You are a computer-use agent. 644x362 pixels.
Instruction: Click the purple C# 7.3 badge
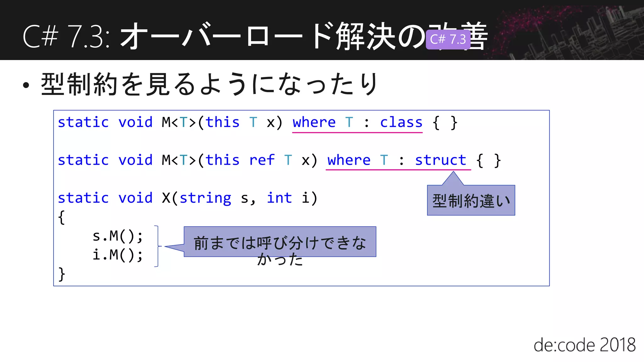click(448, 39)
